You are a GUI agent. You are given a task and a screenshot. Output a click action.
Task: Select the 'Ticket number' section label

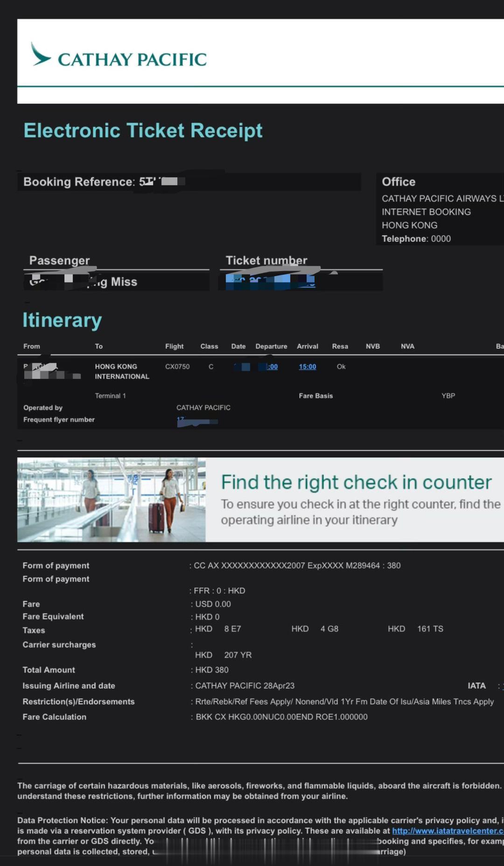click(266, 260)
